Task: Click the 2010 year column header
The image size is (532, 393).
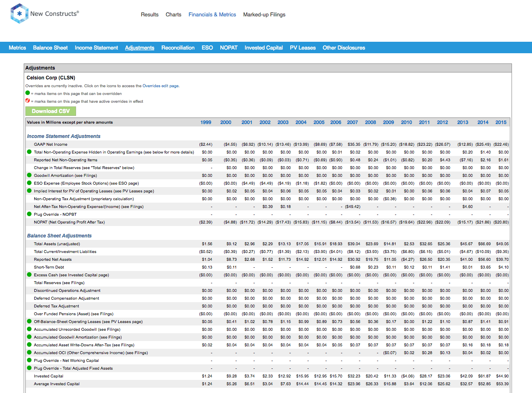Action: tap(406, 122)
